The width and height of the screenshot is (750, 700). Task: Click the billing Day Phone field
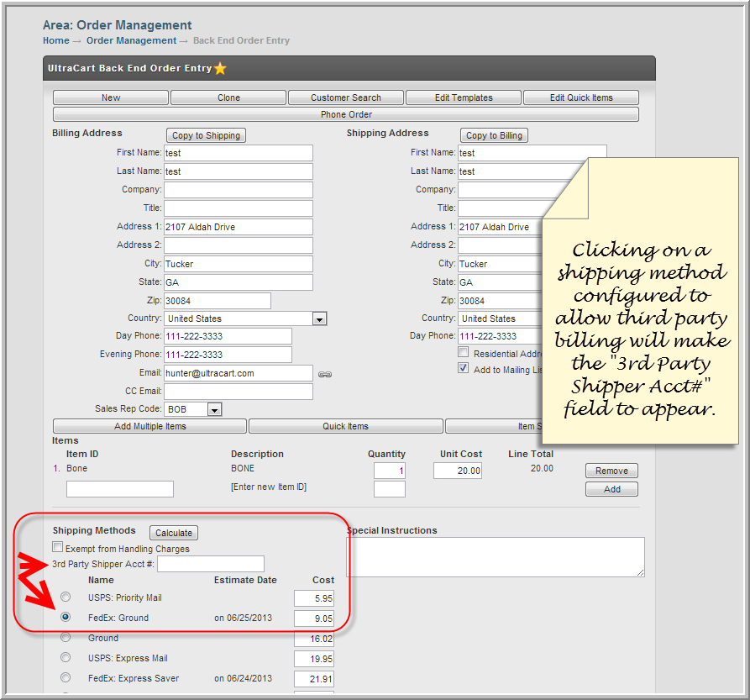point(228,336)
